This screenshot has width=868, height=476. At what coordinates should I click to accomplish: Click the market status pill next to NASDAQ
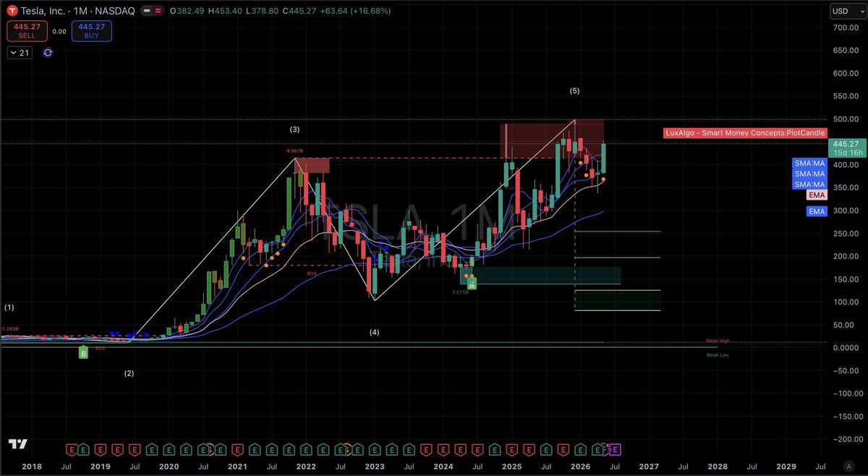pos(153,11)
